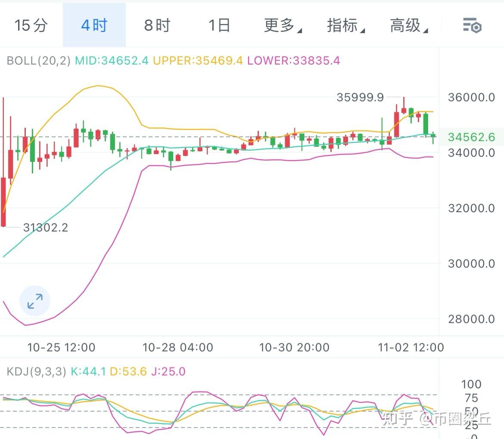Tap the LOWER:33835.4 value
504x439 pixels.
pos(293,60)
